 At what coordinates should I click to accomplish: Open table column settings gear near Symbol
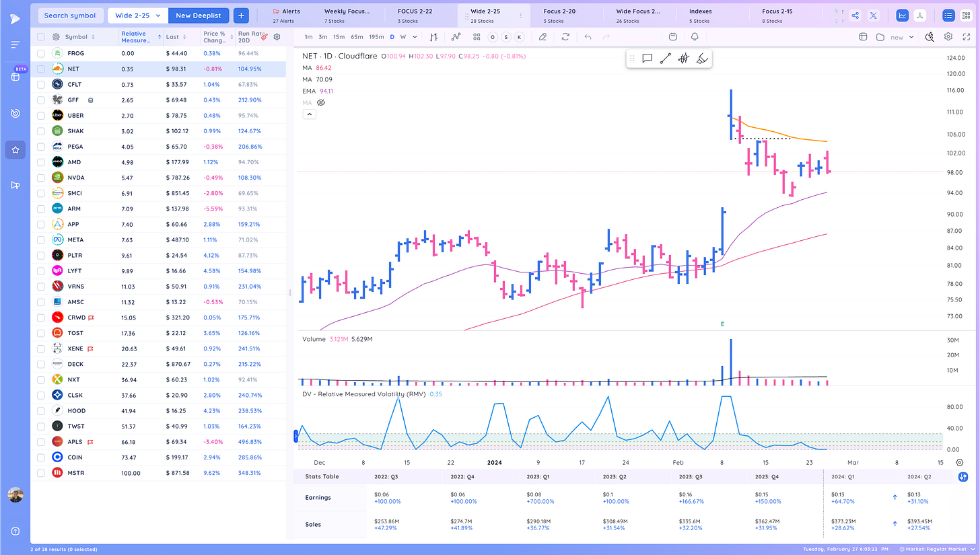click(x=56, y=37)
